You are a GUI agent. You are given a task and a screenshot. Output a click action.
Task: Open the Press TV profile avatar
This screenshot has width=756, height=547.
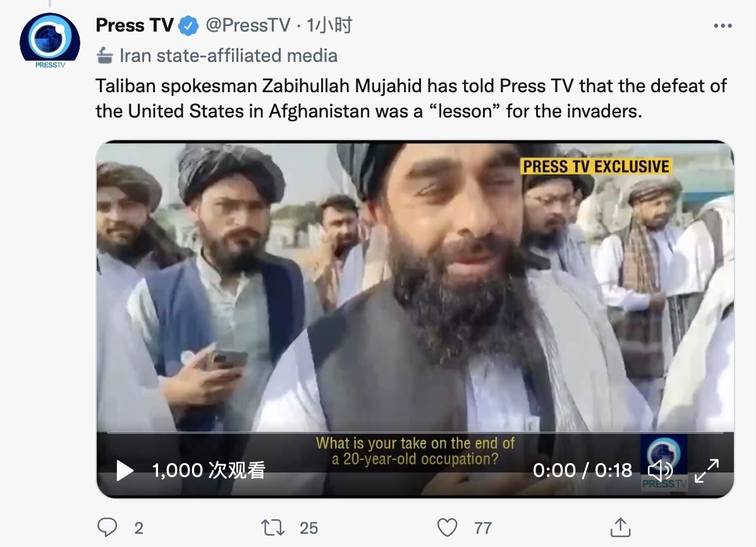pos(50,42)
